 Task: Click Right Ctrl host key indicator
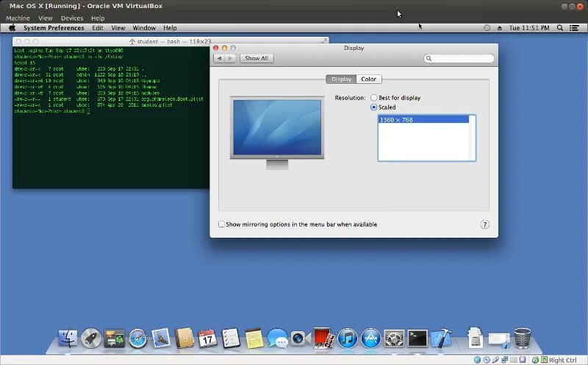click(x=562, y=360)
